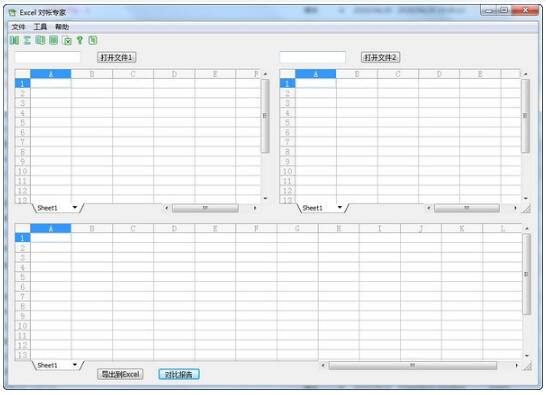Select column E header in left top grid
Viewport: 546px width, 395px height.
(215, 74)
